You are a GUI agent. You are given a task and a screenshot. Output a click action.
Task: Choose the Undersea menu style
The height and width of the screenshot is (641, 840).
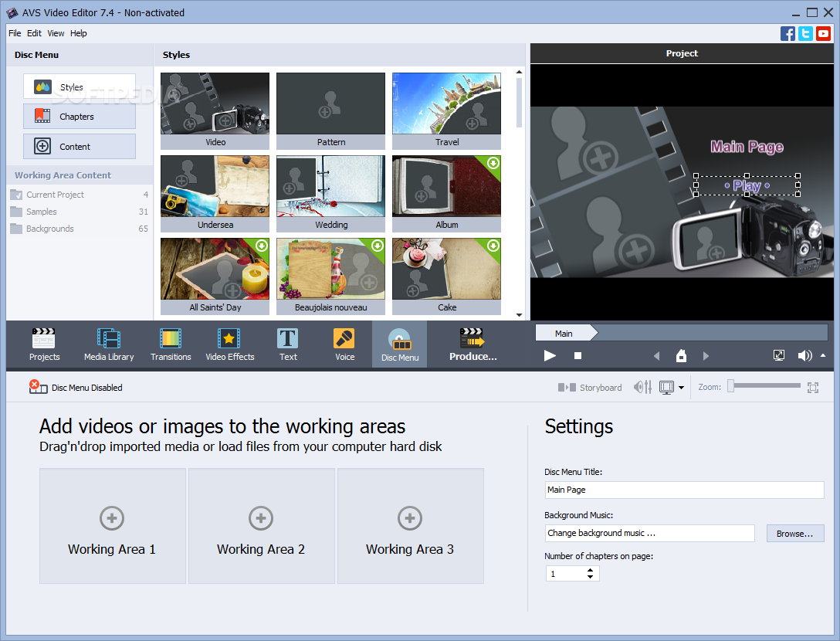[x=215, y=193]
